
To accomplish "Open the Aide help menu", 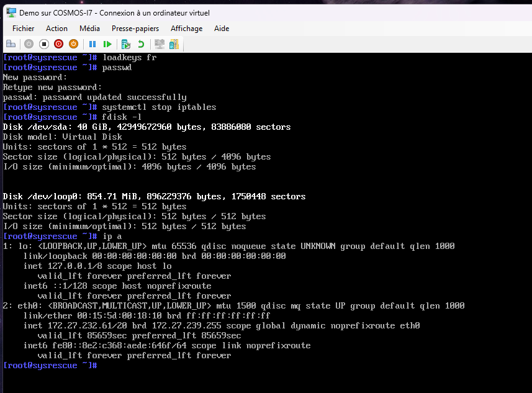I will 222,29.
